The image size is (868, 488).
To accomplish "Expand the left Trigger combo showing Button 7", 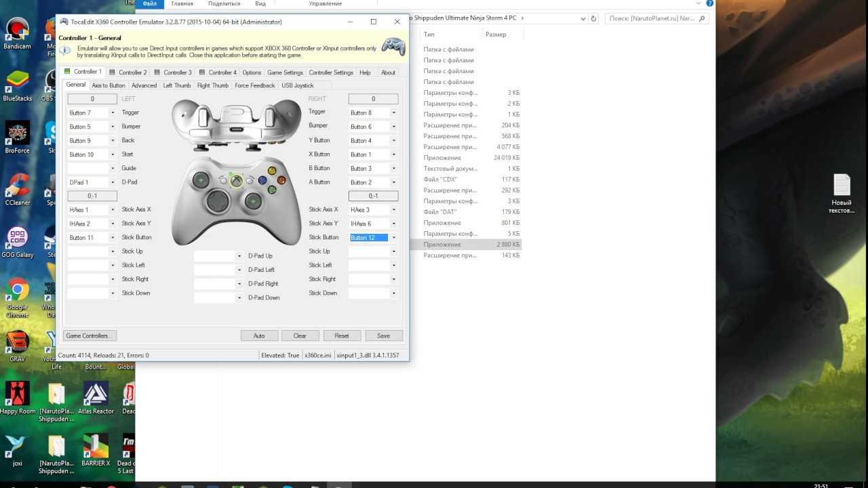I will (113, 113).
